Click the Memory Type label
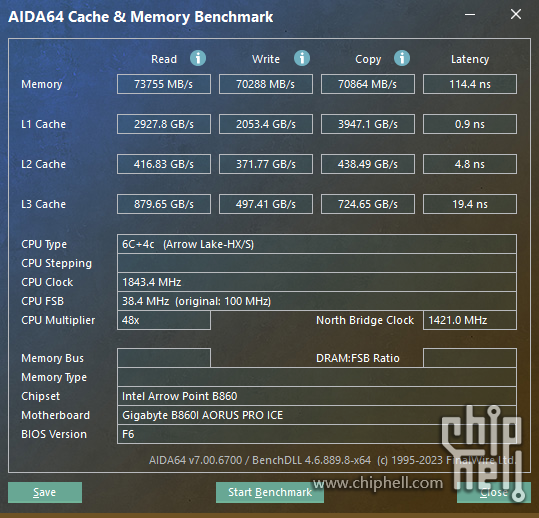 tap(54, 377)
